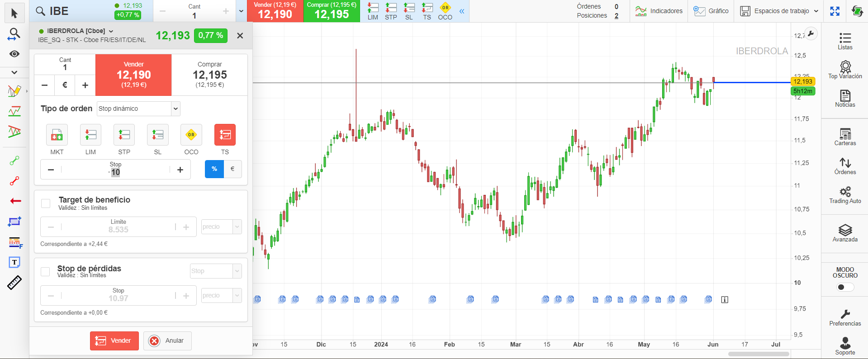Enable Stop de pérdidas checkbox
868x359 pixels.
(45, 272)
